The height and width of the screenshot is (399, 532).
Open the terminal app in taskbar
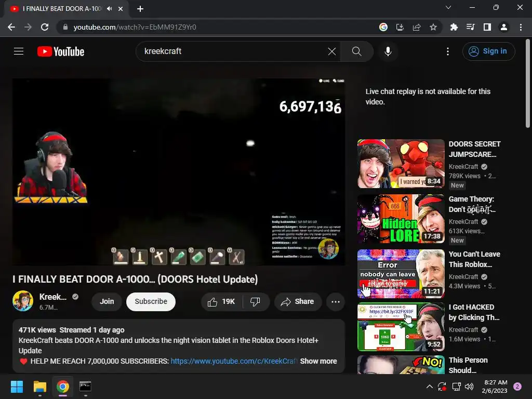pyautogui.click(x=85, y=387)
